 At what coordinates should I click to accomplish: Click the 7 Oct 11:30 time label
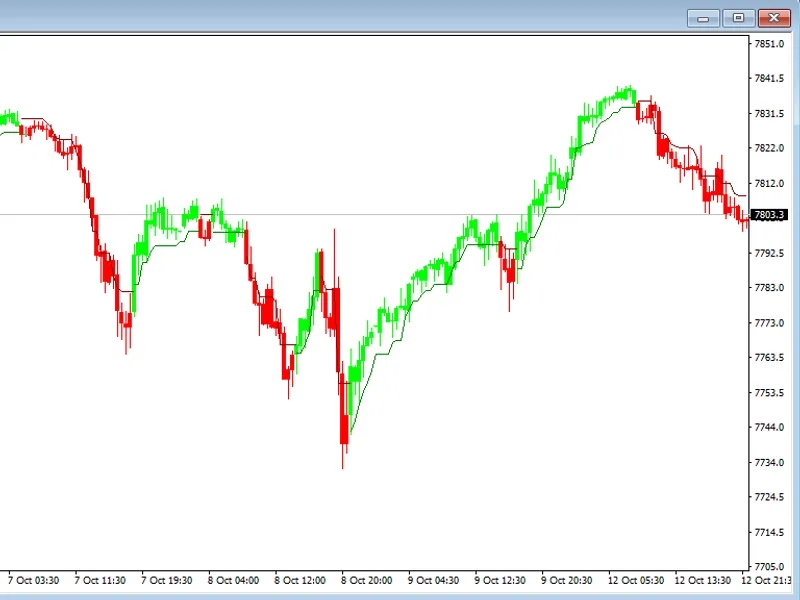(100, 581)
